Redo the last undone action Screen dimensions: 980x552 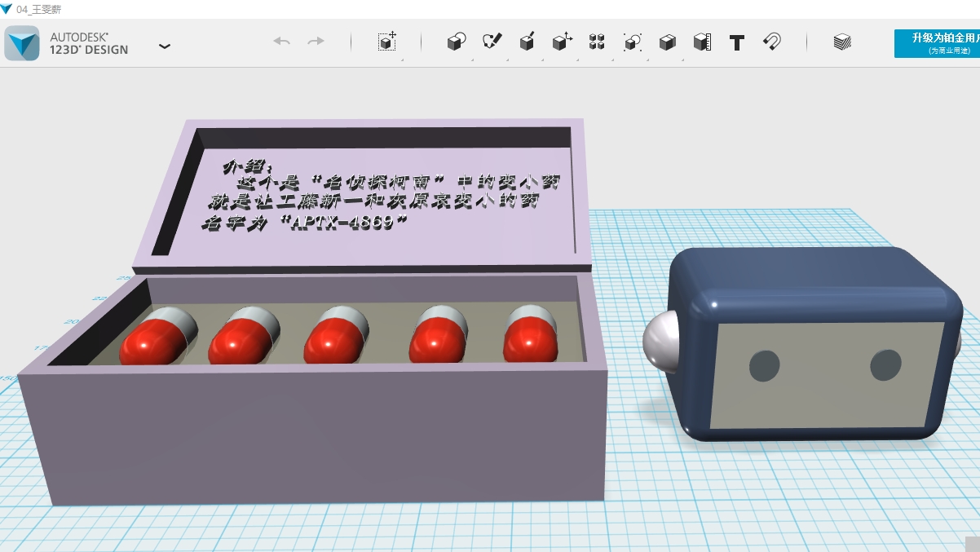[x=316, y=42]
